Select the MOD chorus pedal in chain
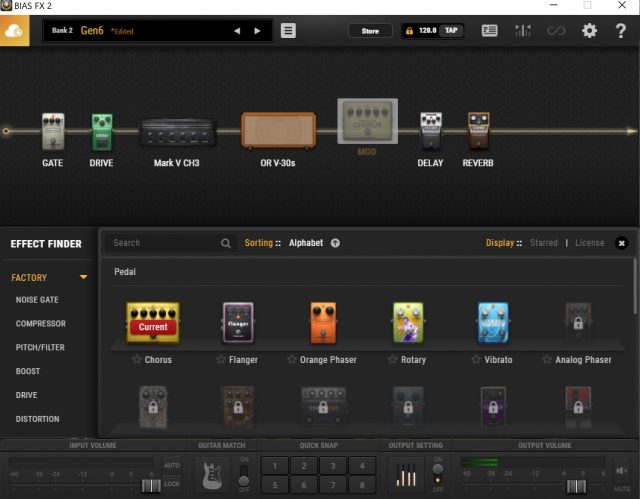Image resolution: width=640 pixels, height=499 pixels. [x=367, y=121]
